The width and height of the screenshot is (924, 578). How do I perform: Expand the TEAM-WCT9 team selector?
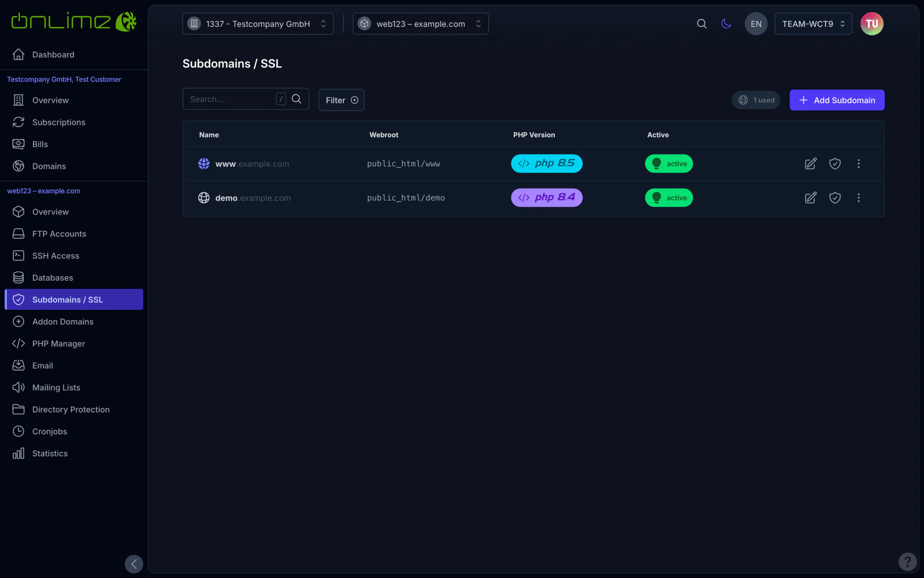tap(813, 24)
